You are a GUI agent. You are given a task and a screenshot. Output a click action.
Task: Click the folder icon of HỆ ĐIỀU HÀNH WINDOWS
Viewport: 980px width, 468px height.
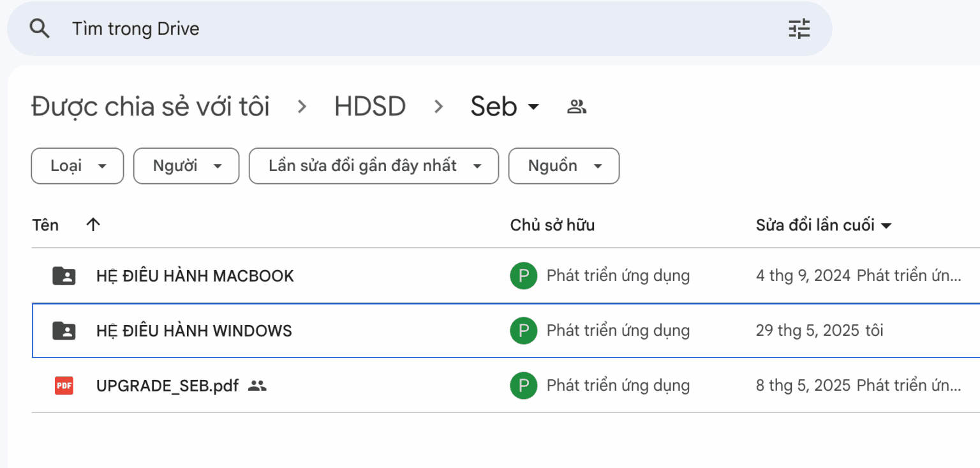[64, 330]
